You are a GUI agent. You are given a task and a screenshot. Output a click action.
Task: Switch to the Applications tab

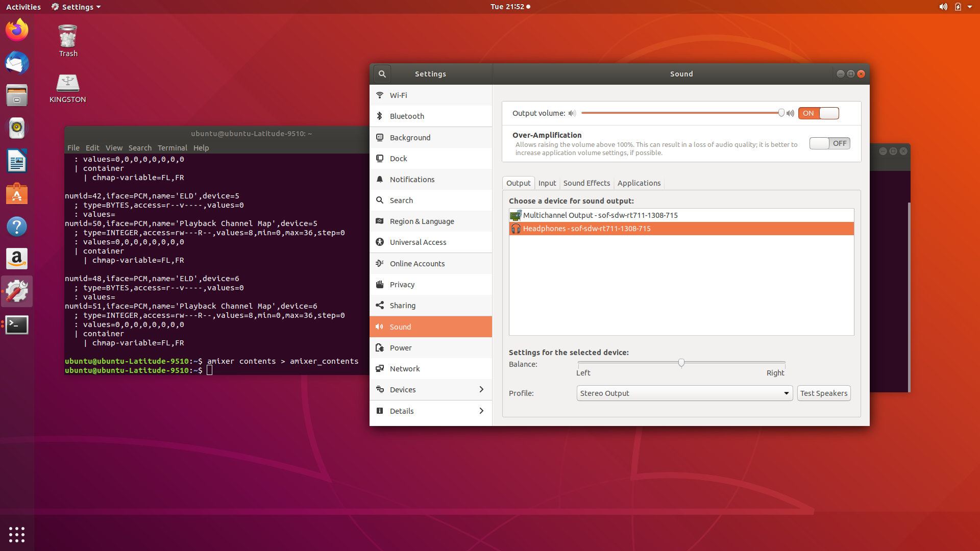639,183
